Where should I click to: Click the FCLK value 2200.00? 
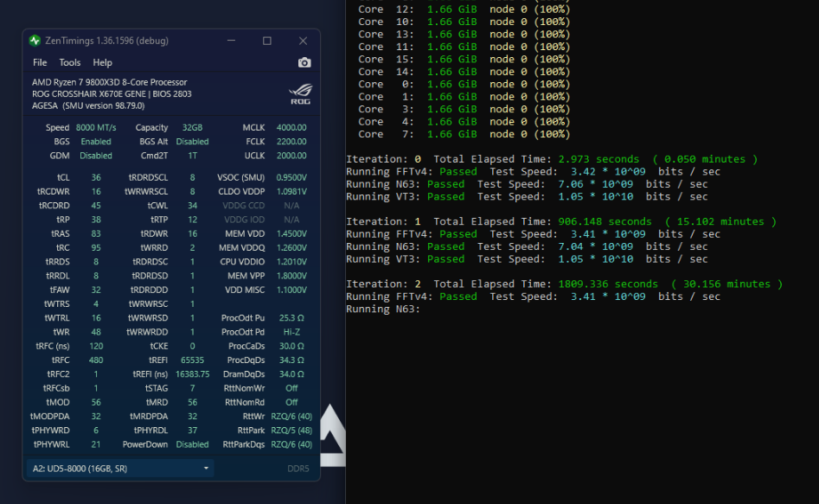(291, 141)
